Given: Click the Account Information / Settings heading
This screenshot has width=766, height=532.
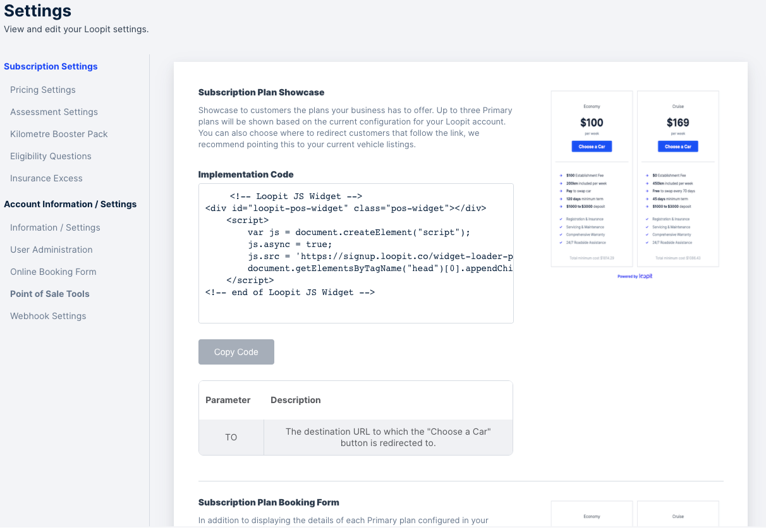Looking at the screenshot, I should (70, 204).
